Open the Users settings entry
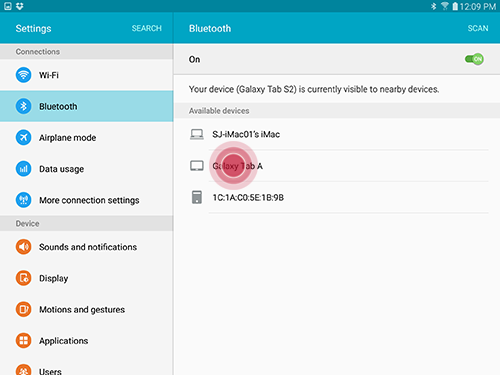The image size is (500, 375). tap(87, 366)
